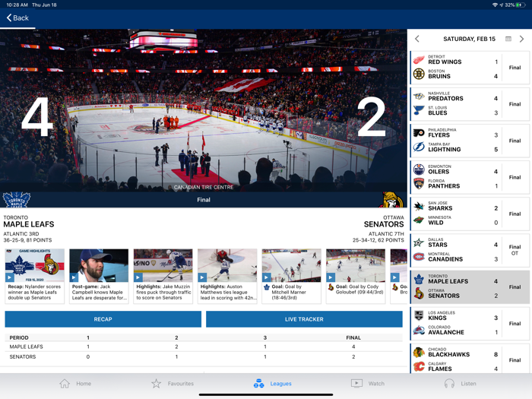The height and width of the screenshot is (399, 532).
Task: Click the CANADIAN TIRE CENTRE venue label
Action: pos(204,187)
